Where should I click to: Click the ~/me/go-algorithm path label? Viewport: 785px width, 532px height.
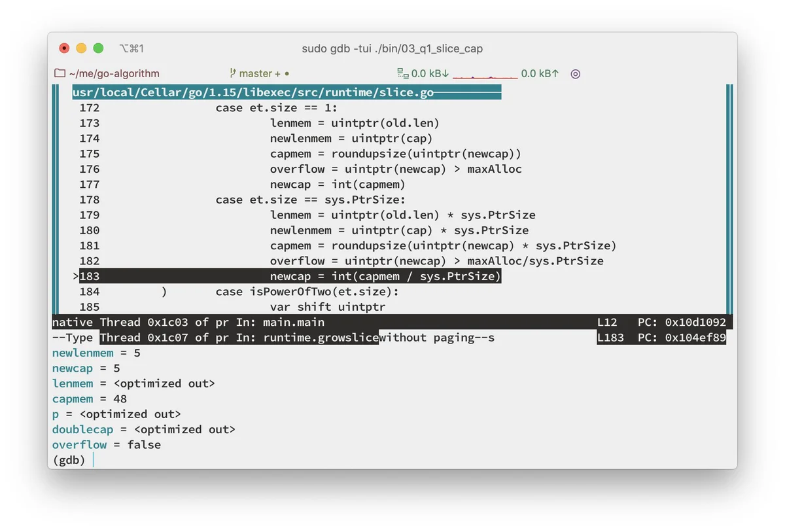114,73
